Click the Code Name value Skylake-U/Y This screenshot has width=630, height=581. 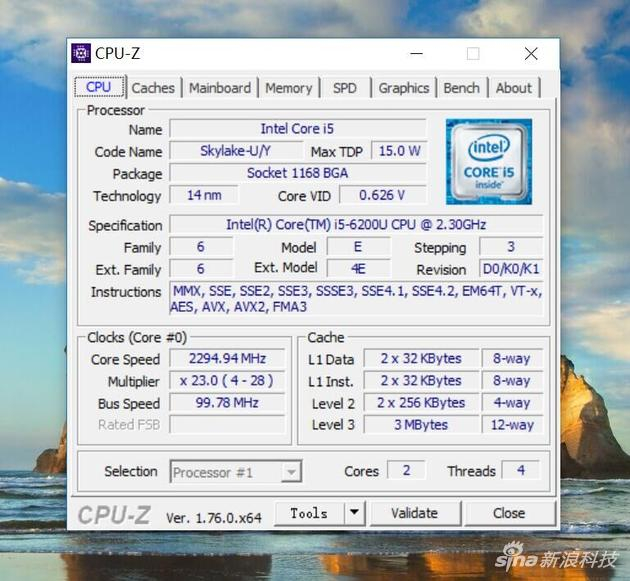point(236,151)
